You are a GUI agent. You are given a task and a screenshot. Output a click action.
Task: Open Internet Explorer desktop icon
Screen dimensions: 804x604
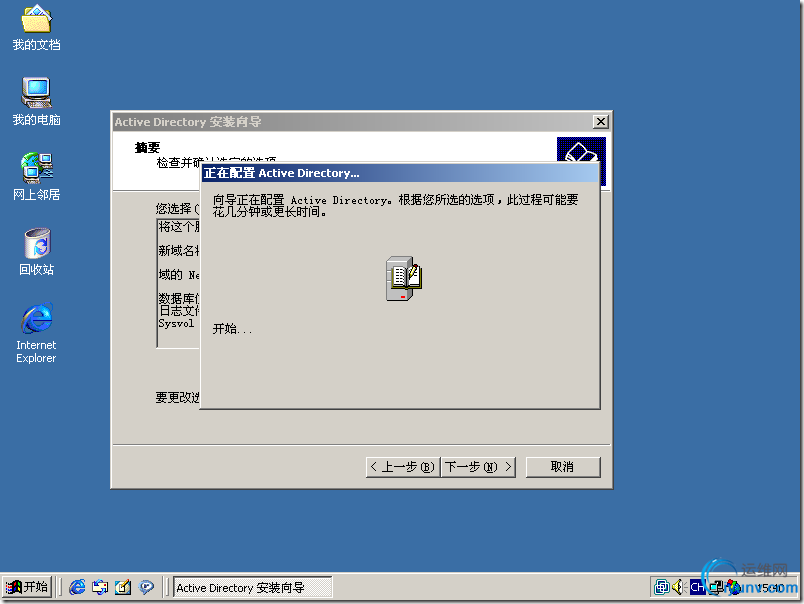point(36,333)
